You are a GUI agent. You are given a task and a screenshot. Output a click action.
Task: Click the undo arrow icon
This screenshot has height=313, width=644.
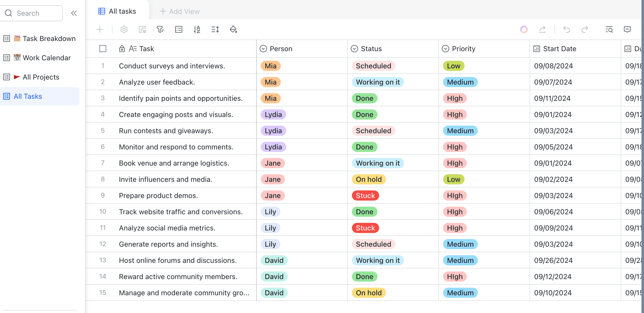click(566, 30)
